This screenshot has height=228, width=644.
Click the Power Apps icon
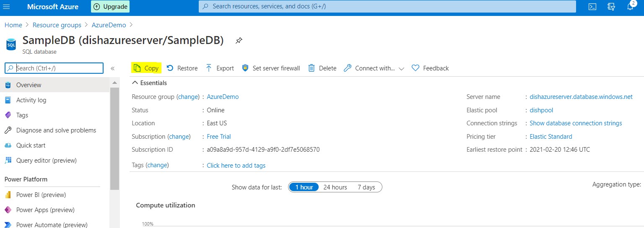pos(8,210)
